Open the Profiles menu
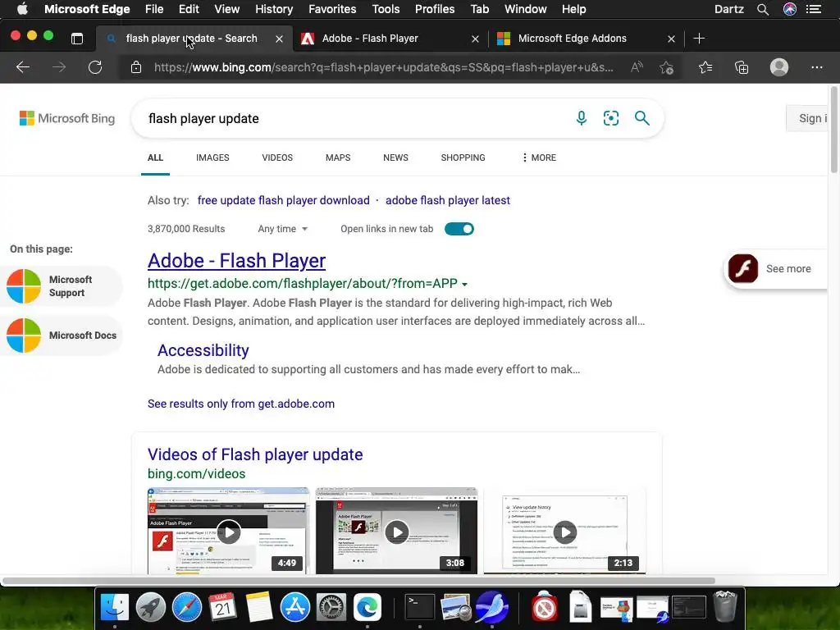The width and height of the screenshot is (840, 630). 435,9
